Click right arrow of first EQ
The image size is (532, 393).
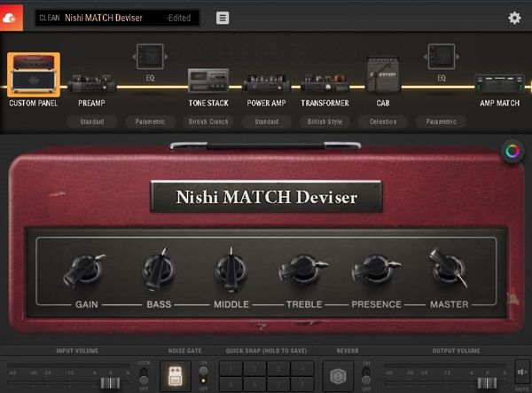point(167,57)
